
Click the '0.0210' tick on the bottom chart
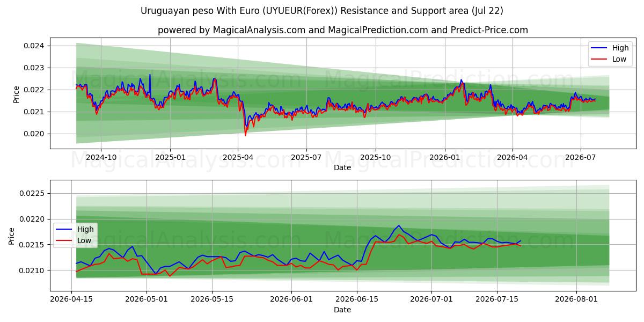point(32,270)
